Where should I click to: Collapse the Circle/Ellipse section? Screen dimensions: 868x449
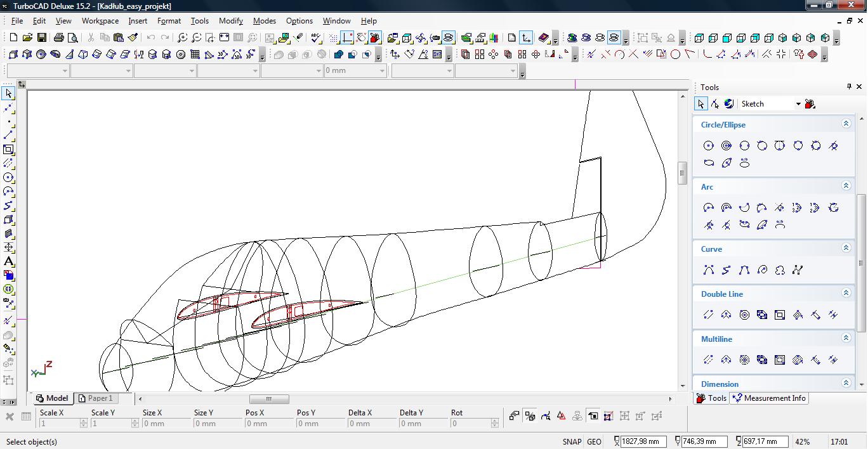[x=846, y=124]
